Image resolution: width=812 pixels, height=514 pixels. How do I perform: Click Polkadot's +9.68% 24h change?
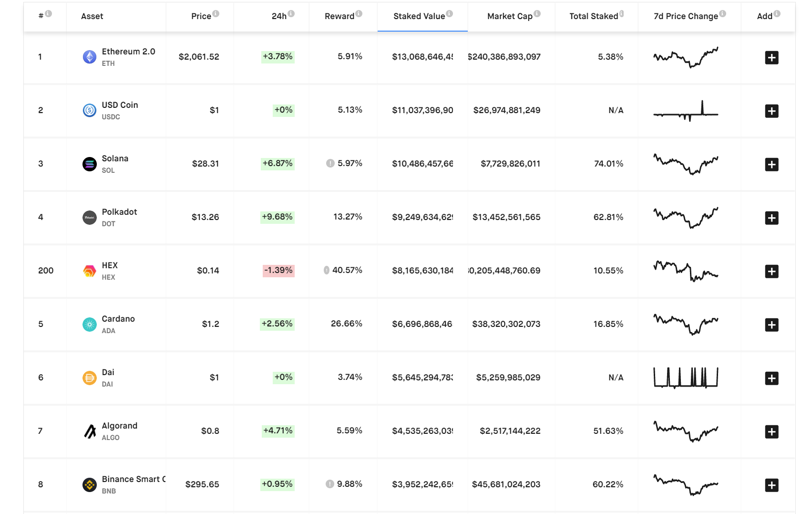click(277, 217)
